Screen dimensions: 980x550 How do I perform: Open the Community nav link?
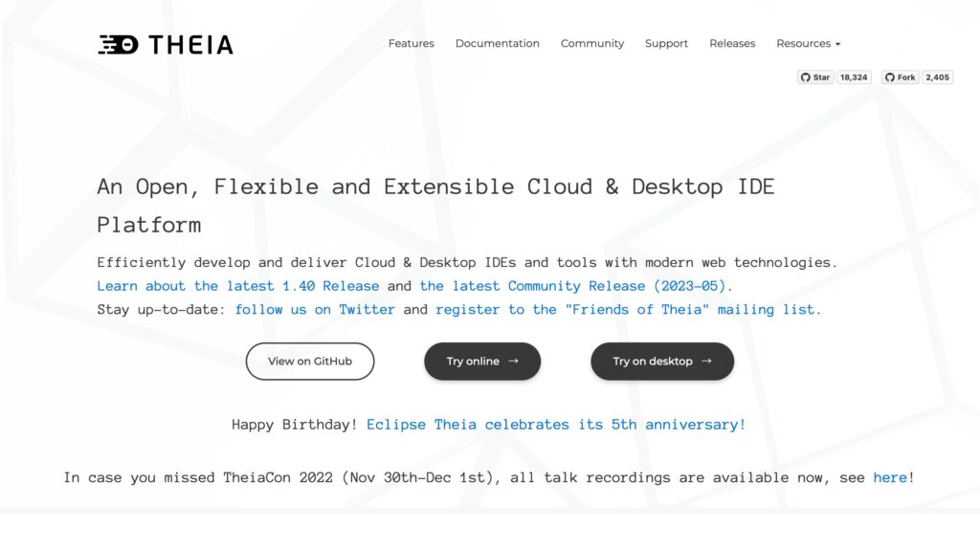(591, 44)
